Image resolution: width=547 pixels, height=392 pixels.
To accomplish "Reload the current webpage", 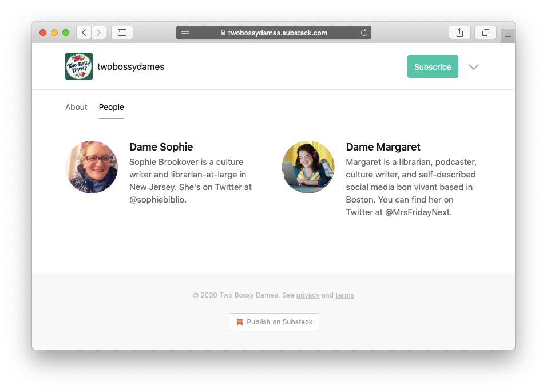I will click(x=364, y=33).
